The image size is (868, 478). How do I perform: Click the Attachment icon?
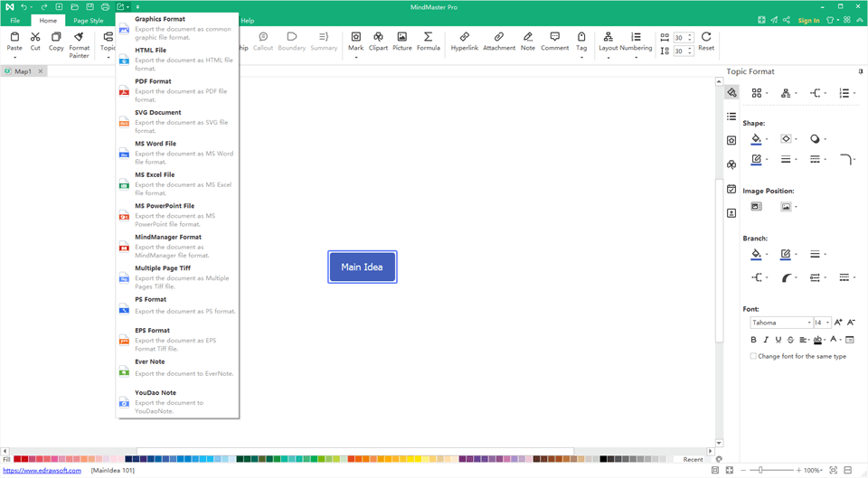(499, 42)
